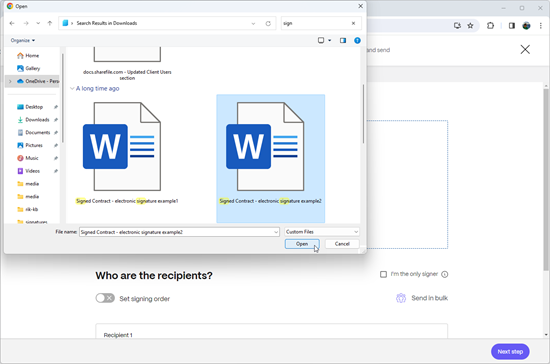Clear the 'sign' search box
This screenshot has height=364, width=550.
point(353,23)
